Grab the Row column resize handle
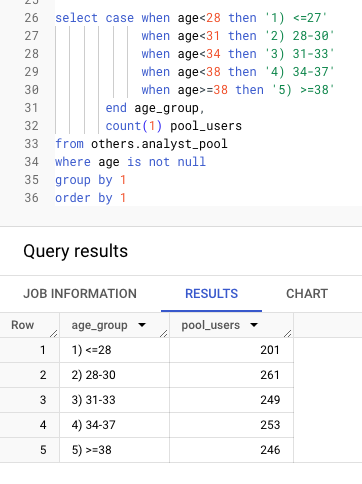This screenshot has width=362, height=484. [54, 333]
